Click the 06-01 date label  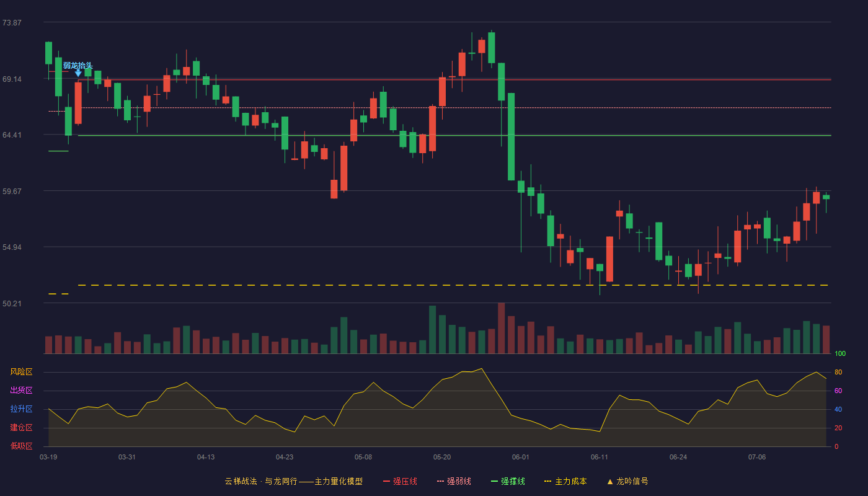click(521, 457)
